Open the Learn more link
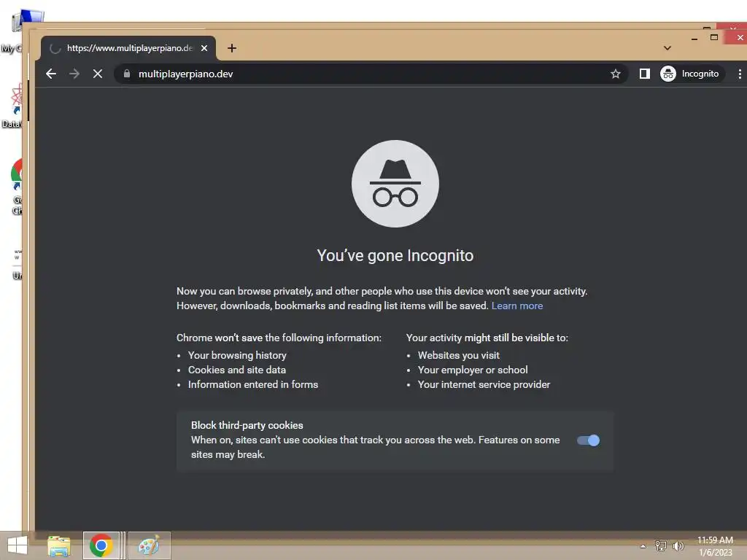 (517, 306)
